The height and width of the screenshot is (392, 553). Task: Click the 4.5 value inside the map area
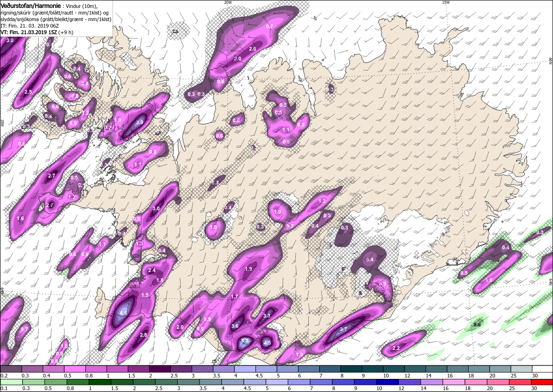coord(267,343)
